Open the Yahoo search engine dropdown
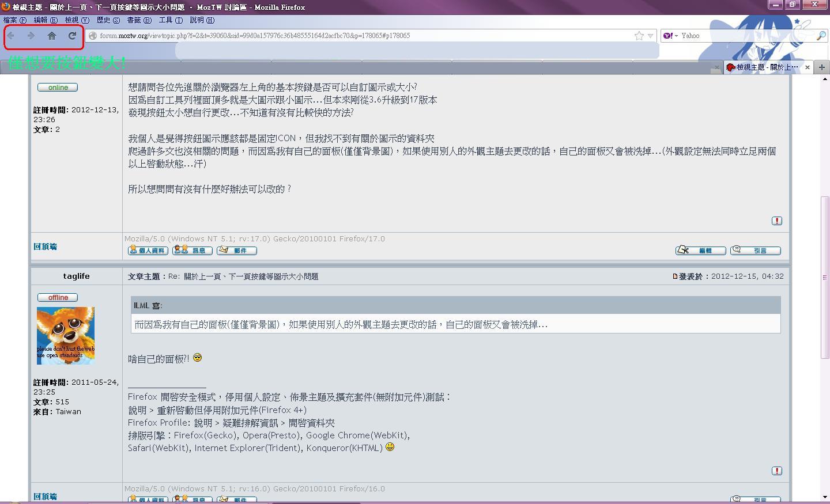This screenshot has height=504, width=830. click(671, 36)
